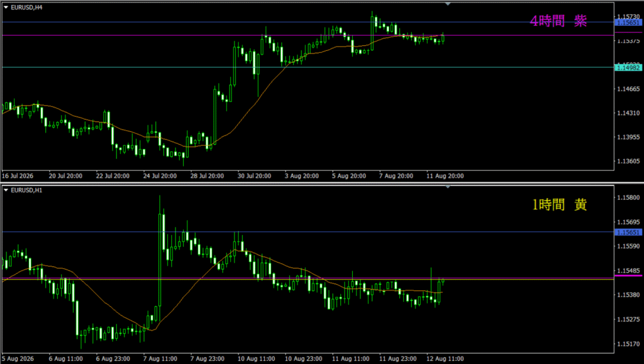Viewport: 644px width, 364px height.
Task: Click the '24 Jul 20:00' time label
Action: (x=160, y=176)
